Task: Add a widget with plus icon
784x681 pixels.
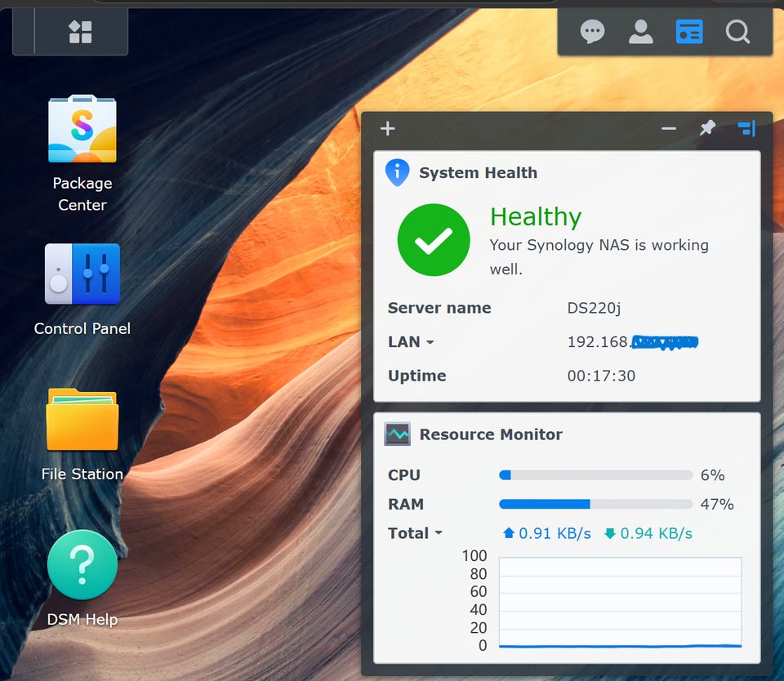Action: click(x=387, y=128)
